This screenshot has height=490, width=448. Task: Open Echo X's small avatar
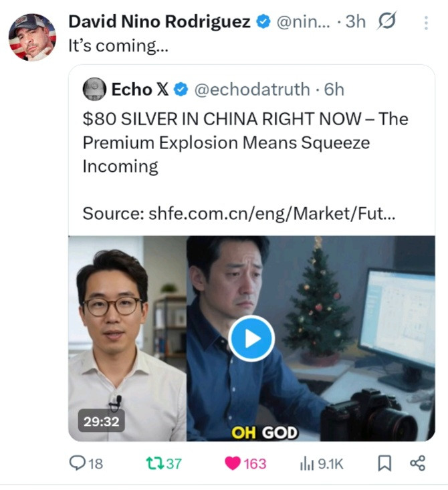click(94, 89)
